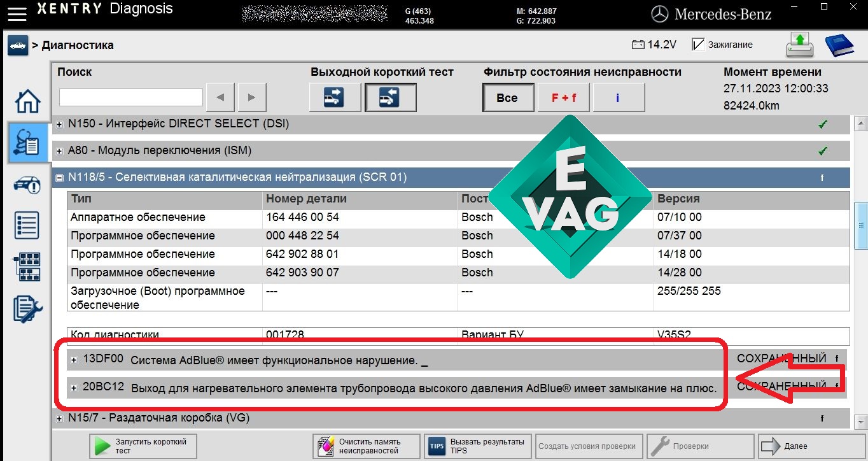868x461 pixels.
Task: Open the hamburger menu next to XENTRY
Action: pos(17,13)
